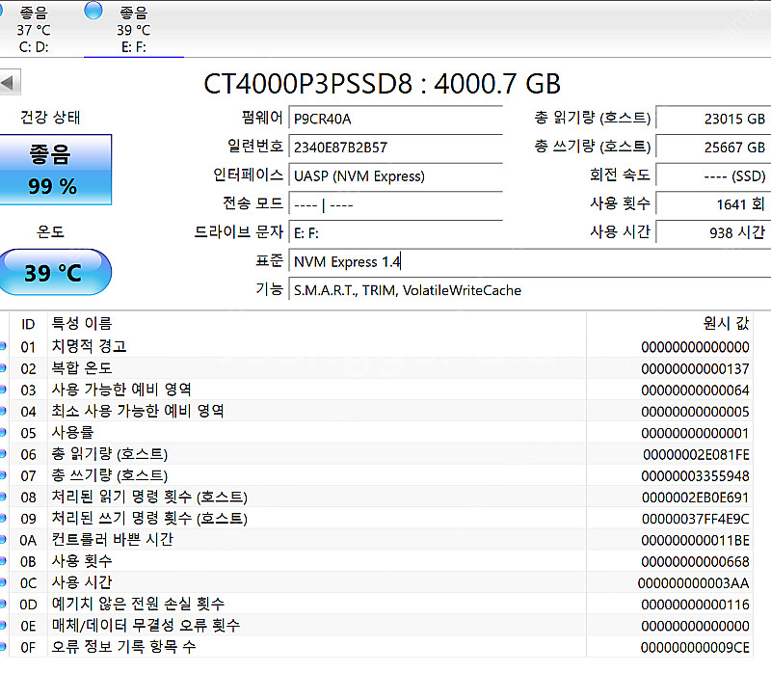The height and width of the screenshot is (700, 771).
Task: Click the drive letter field E: F:
Action: coord(395,233)
